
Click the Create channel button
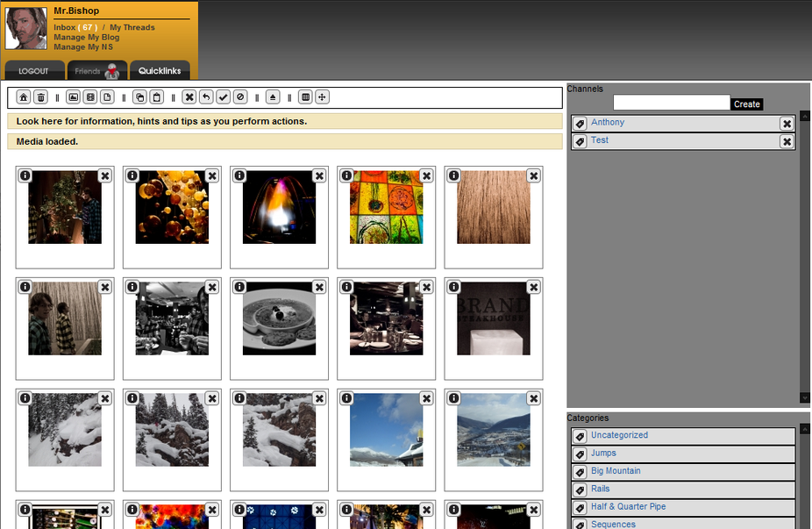(747, 104)
